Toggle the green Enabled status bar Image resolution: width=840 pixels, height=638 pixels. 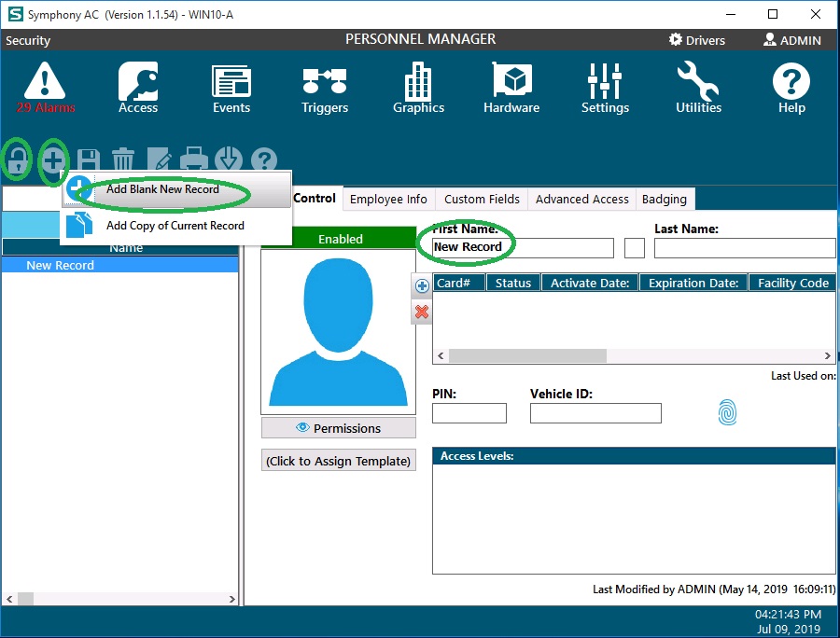coord(340,239)
